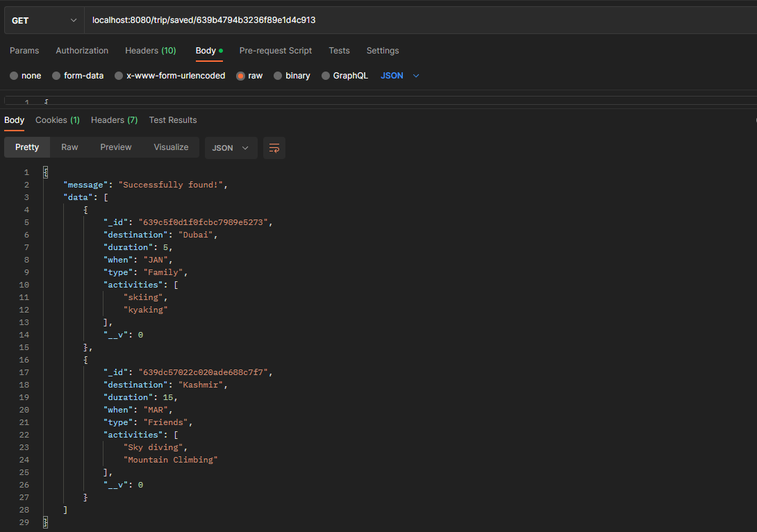Select the GraphQL body radio button

click(326, 76)
